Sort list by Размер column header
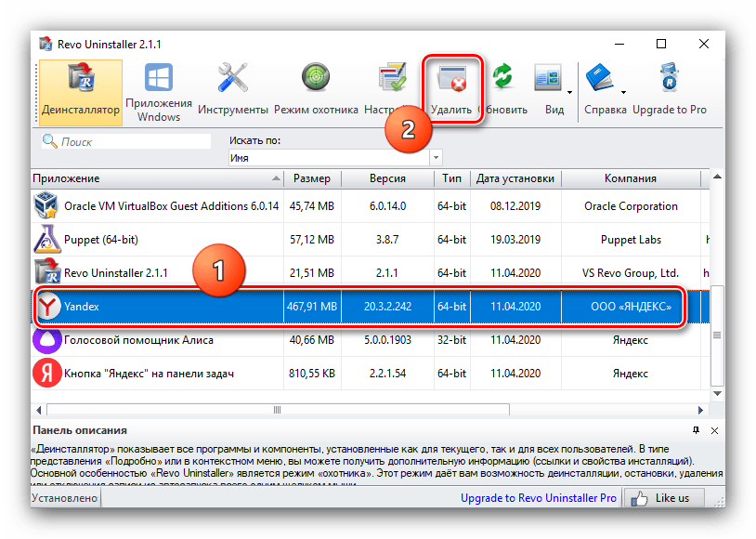This screenshot has height=539, width=756. (x=312, y=178)
